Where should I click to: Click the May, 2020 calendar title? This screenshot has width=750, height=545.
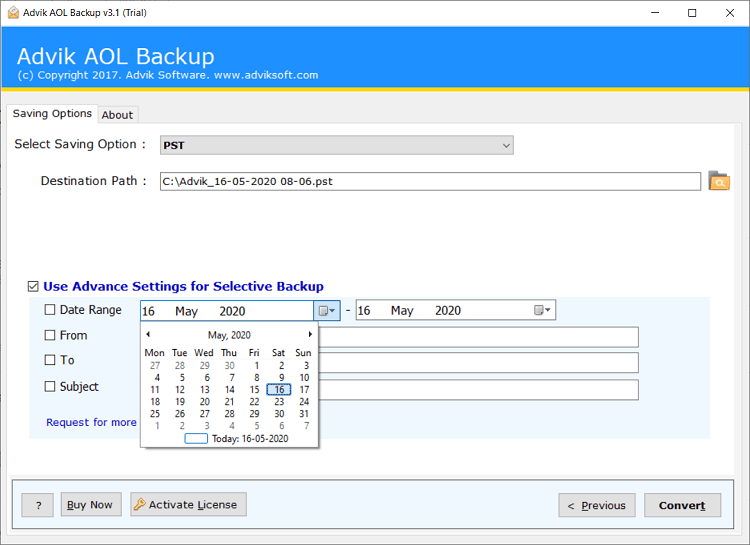tap(229, 335)
